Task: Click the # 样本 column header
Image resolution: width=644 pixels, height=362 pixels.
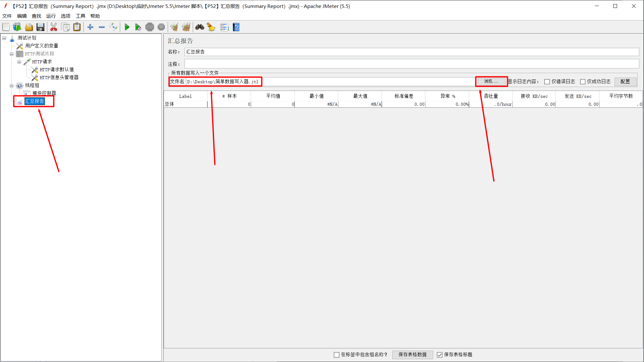Action: click(x=229, y=96)
